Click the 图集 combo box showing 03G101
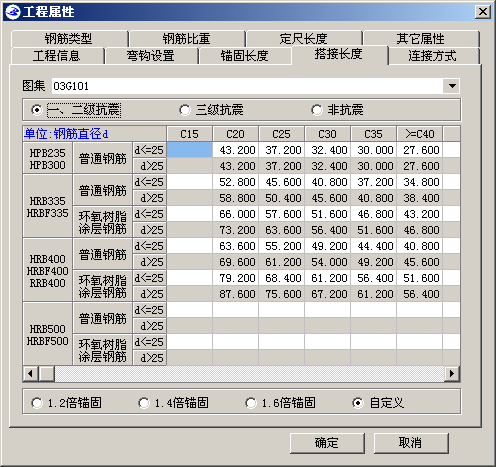This screenshot has height=467, width=496. click(256, 86)
